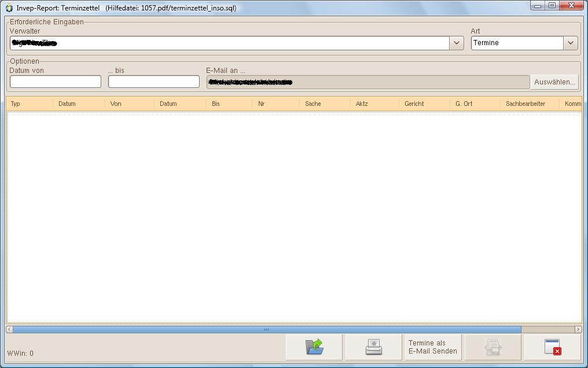Click the horizontal scrollbar thumb
Screen dimensions: 588x368
(267, 329)
